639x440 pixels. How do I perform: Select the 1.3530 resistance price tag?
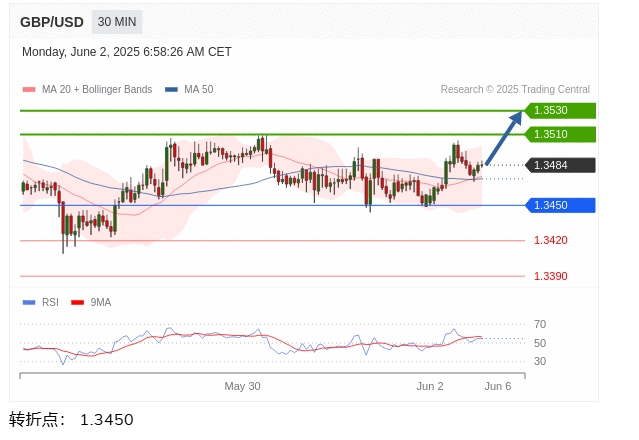pos(560,110)
